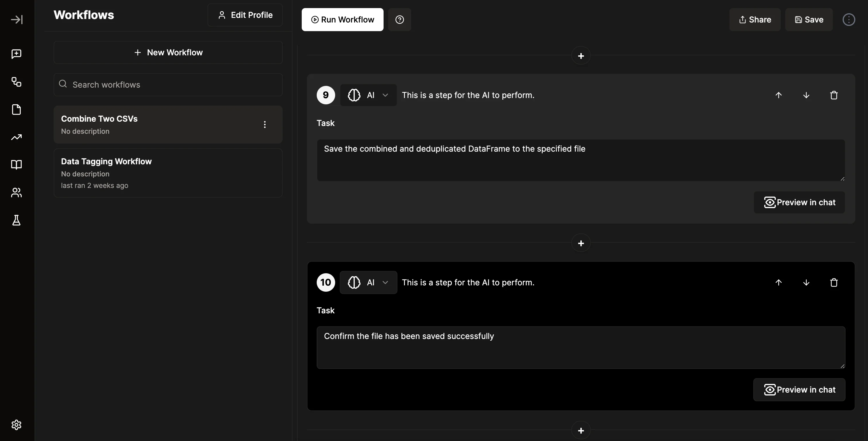Open the flask experiments icon
868x441 pixels.
click(16, 220)
